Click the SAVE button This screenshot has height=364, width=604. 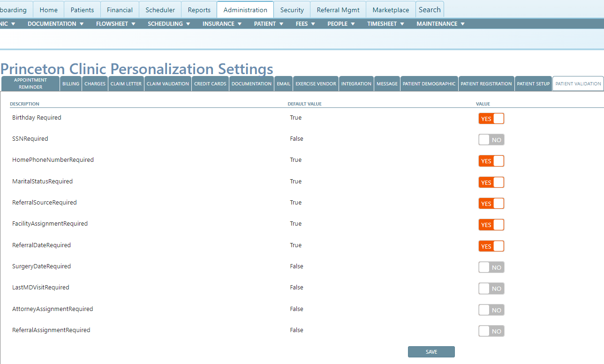click(x=431, y=351)
